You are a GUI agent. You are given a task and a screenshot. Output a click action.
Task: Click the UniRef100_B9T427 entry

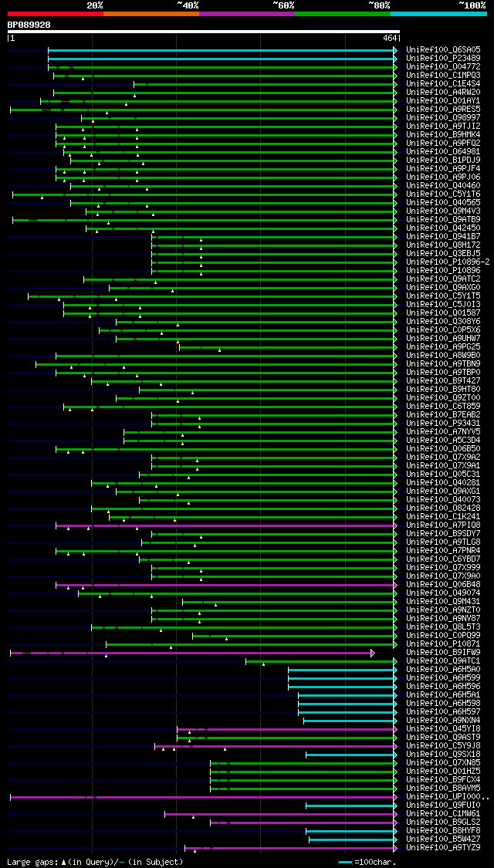(x=443, y=381)
